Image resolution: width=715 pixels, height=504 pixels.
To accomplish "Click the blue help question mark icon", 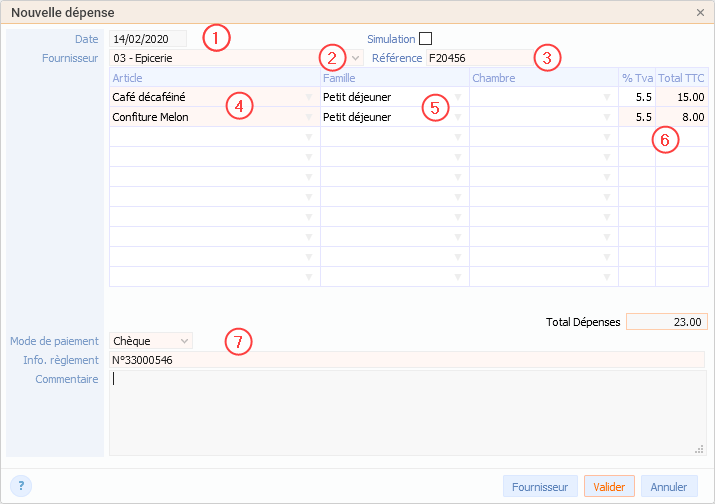I will pos(21,486).
